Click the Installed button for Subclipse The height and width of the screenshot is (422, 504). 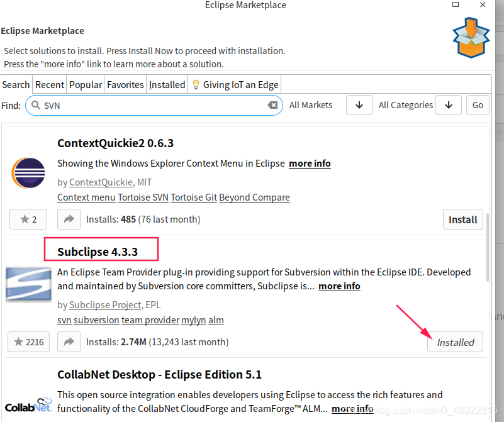click(455, 342)
